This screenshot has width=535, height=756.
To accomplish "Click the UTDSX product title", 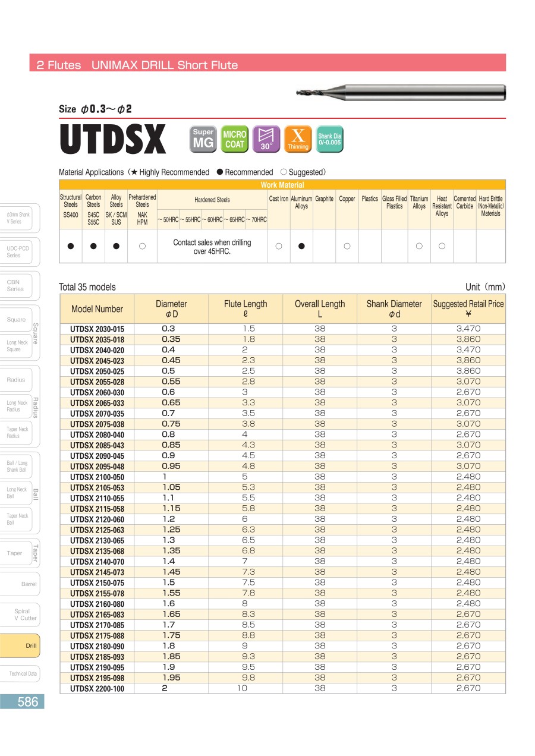I will click(x=112, y=139).
